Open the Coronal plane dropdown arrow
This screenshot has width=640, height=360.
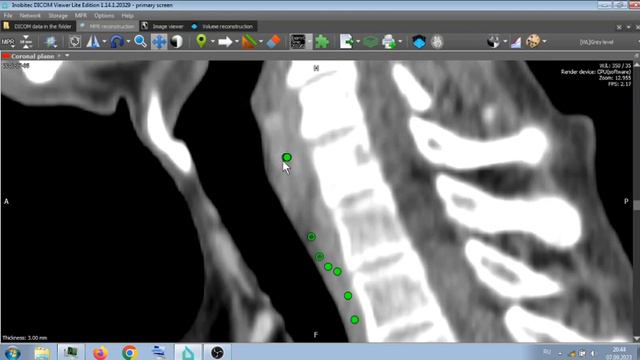coord(67,56)
